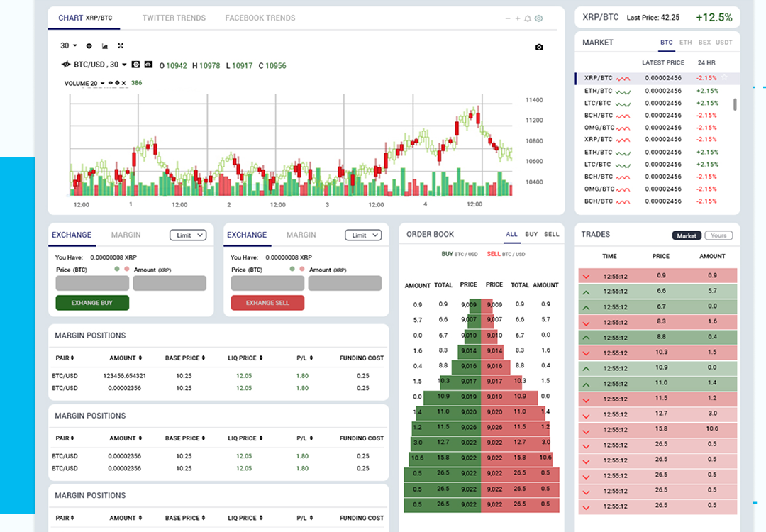The height and width of the screenshot is (532, 766).
Task: Sort by LIQ PRICE in table containing 123456.654321
Action: point(245,358)
